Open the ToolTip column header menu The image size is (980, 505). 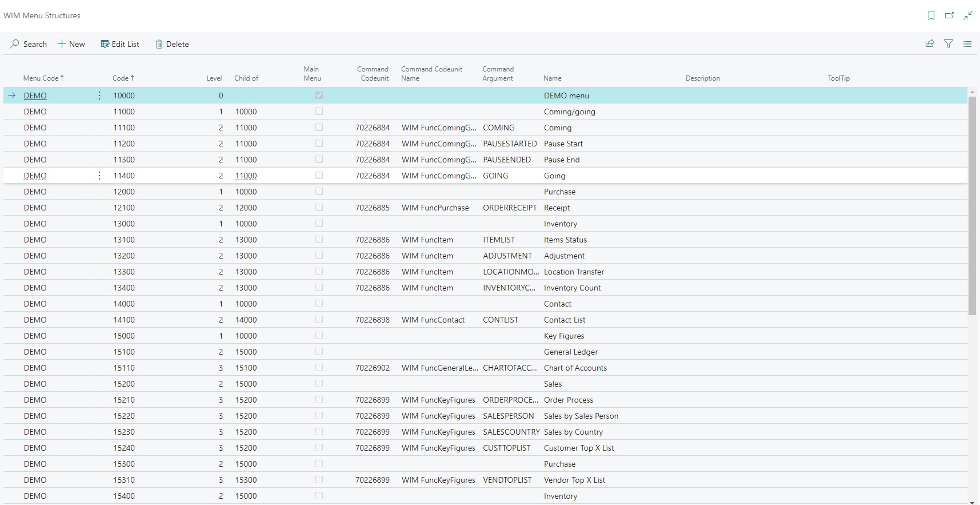tap(839, 78)
